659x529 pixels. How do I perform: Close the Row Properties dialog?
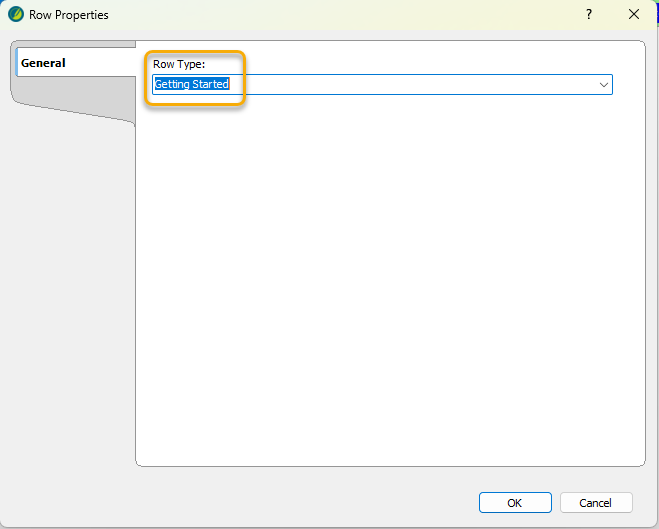pyautogui.click(x=633, y=15)
